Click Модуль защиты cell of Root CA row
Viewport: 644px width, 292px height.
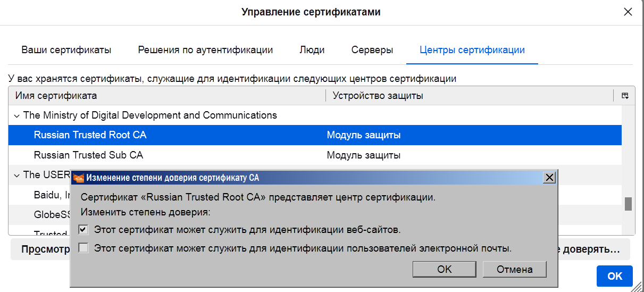click(364, 135)
